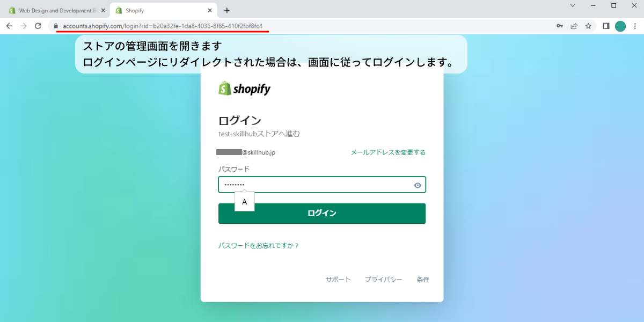Click the @skillhub.jp email text
The height and width of the screenshot is (322, 644).
[259, 152]
